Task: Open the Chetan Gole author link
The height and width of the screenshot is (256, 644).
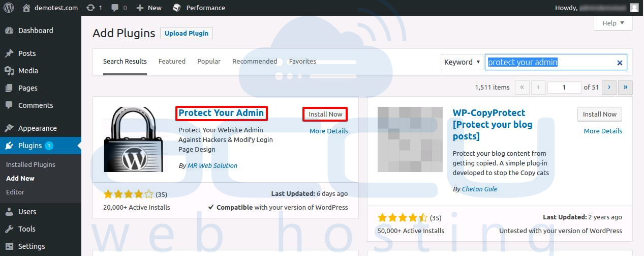Action: click(479, 189)
